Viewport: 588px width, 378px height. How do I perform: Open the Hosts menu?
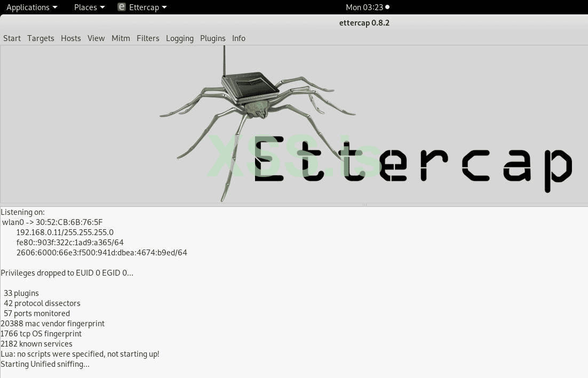(x=71, y=38)
